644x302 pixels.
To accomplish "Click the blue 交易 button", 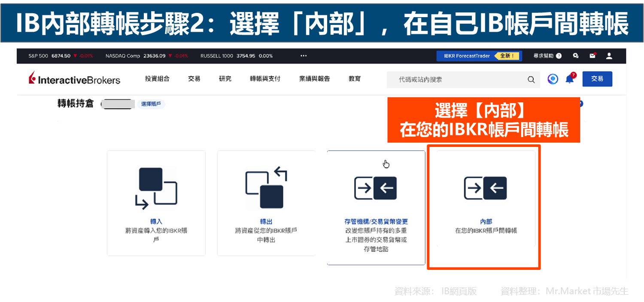I will point(597,79).
